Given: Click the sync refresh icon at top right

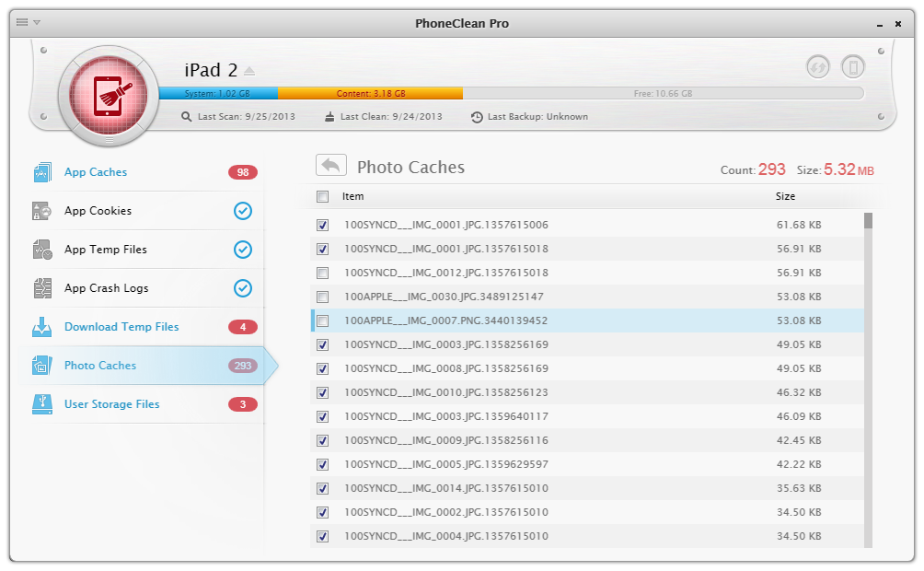Looking at the screenshot, I should 818,66.
